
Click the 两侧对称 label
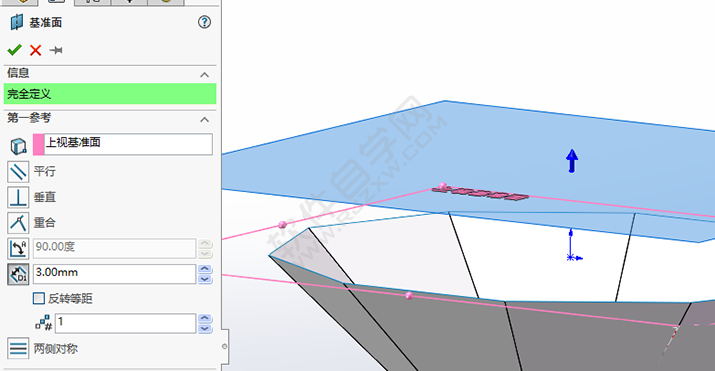point(56,349)
